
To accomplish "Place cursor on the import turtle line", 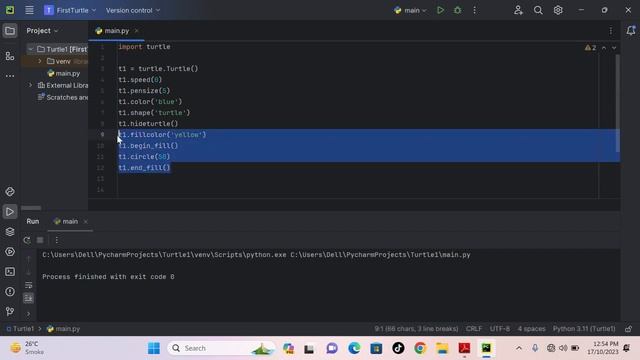I will point(144,47).
